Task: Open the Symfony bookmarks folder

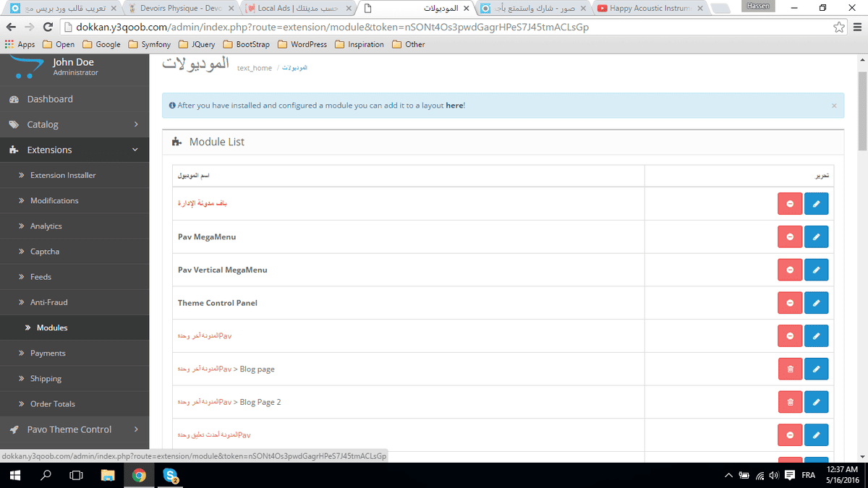Action: point(149,44)
